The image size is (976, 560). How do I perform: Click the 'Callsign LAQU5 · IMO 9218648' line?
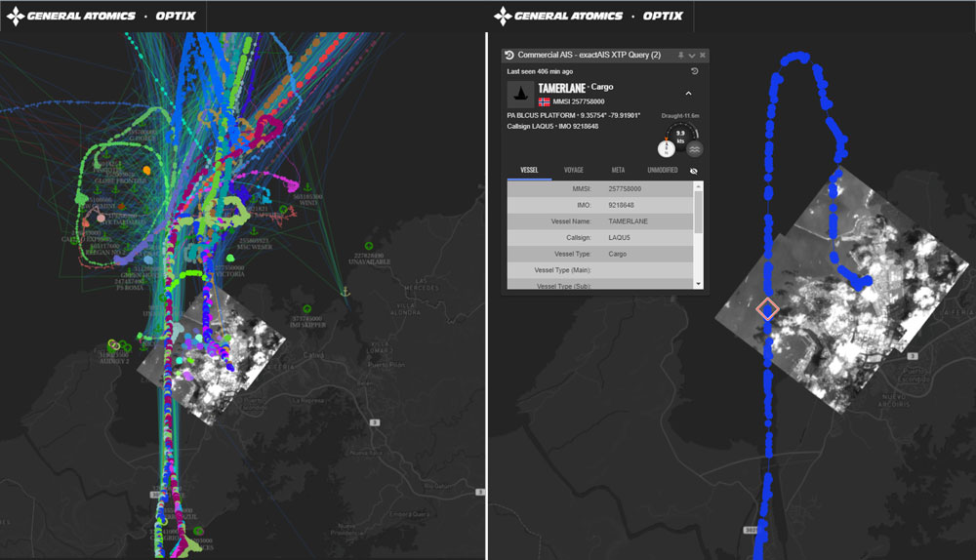pyautogui.click(x=552, y=126)
